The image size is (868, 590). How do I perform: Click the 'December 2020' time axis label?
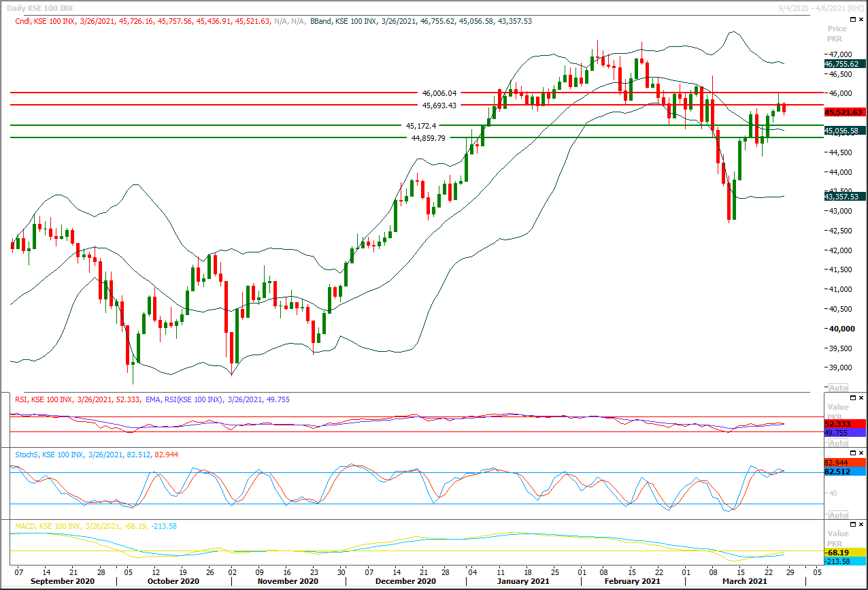(404, 581)
